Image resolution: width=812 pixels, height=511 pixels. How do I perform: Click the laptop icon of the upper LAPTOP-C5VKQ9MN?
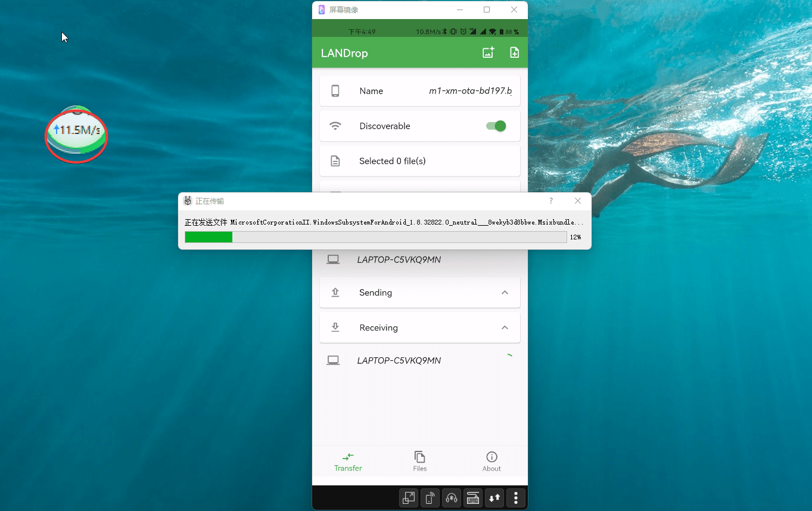[333, 259]
